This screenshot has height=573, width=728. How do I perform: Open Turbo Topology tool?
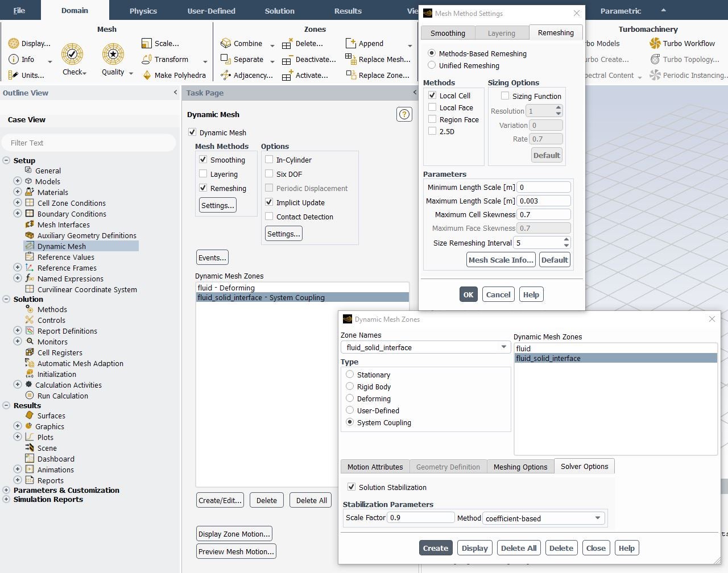pos(655,59)
